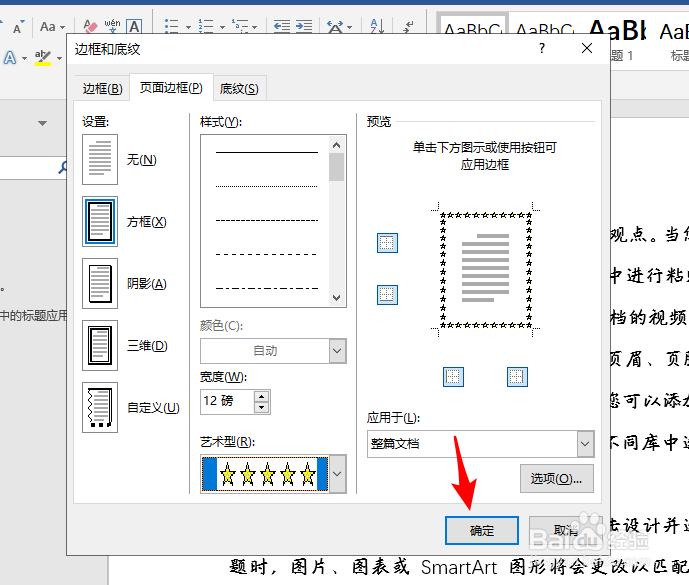Click the help question mark in dialog
689x585 pixels.
click(542, 48)
